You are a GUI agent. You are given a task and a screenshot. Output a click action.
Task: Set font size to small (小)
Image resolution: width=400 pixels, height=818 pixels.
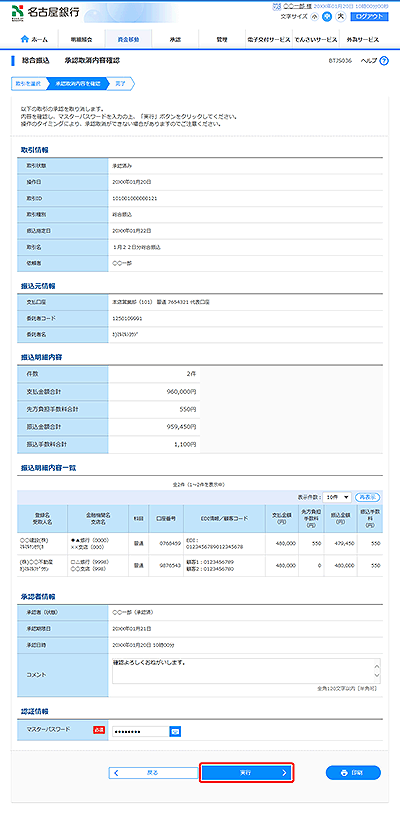click(314, 16)
